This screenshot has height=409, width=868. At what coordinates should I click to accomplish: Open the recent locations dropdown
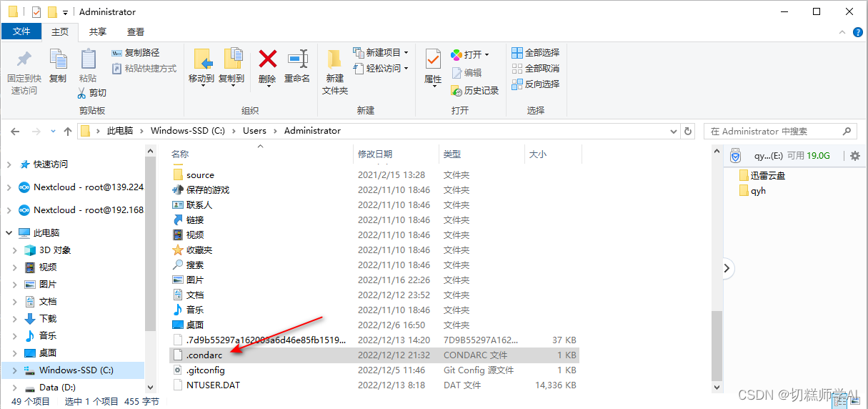click(x=54, y=132)
